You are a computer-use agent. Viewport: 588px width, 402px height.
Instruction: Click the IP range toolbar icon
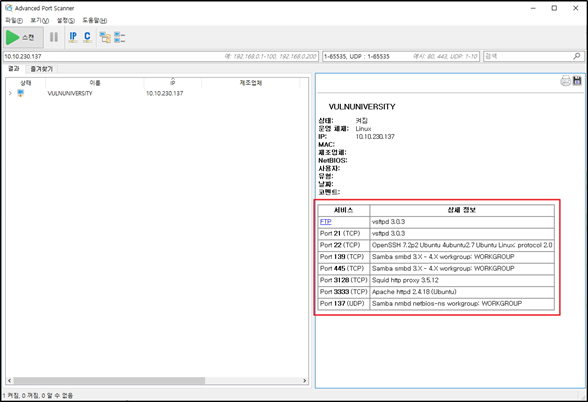tap(73, 37)
